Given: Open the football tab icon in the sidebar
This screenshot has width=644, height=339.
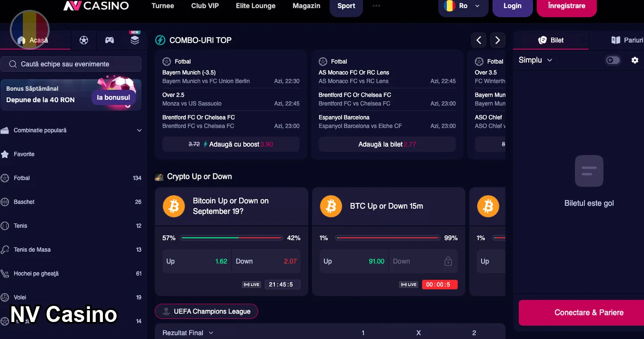Looking at the screenshot, I should click(84, 40).
